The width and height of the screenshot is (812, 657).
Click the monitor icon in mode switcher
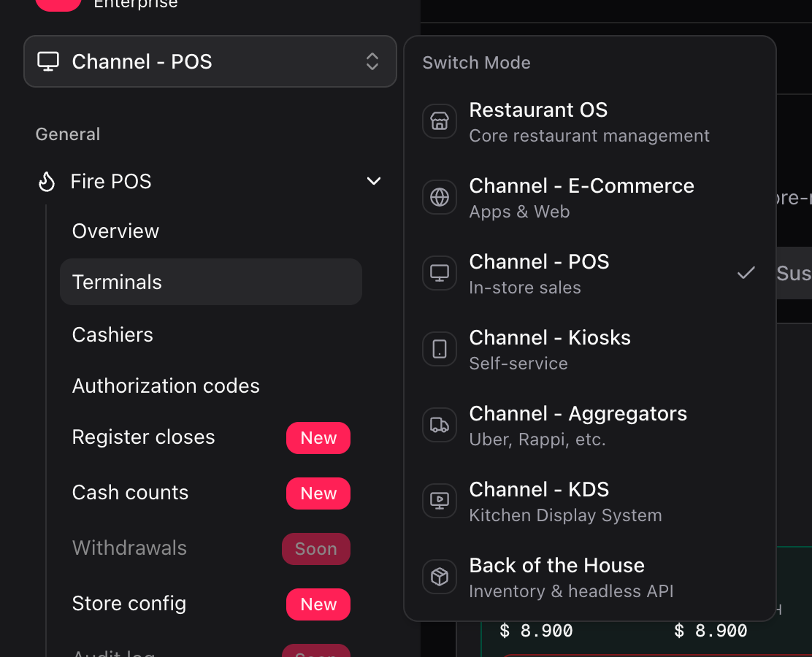[x=48, y=61]
